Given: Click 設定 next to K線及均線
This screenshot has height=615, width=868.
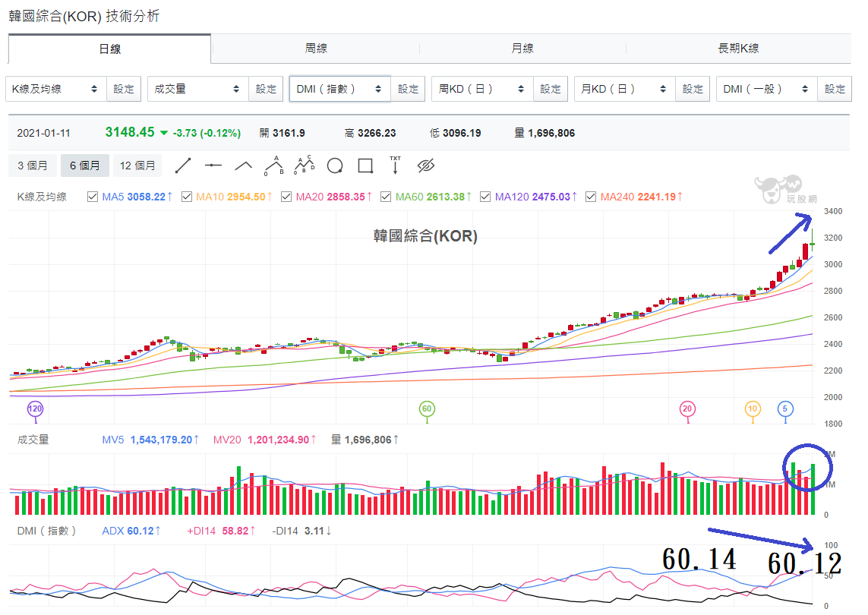Looking at the screenshot, I should click(x=124, y=89).
